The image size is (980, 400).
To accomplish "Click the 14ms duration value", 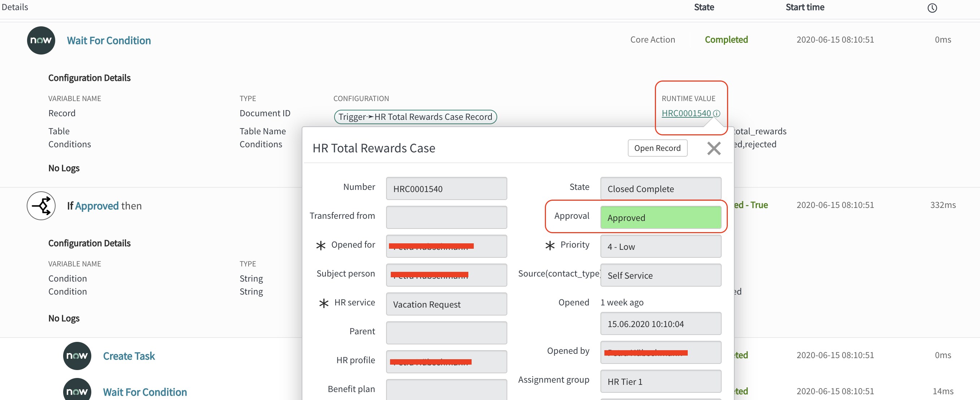I will point(943,391).
